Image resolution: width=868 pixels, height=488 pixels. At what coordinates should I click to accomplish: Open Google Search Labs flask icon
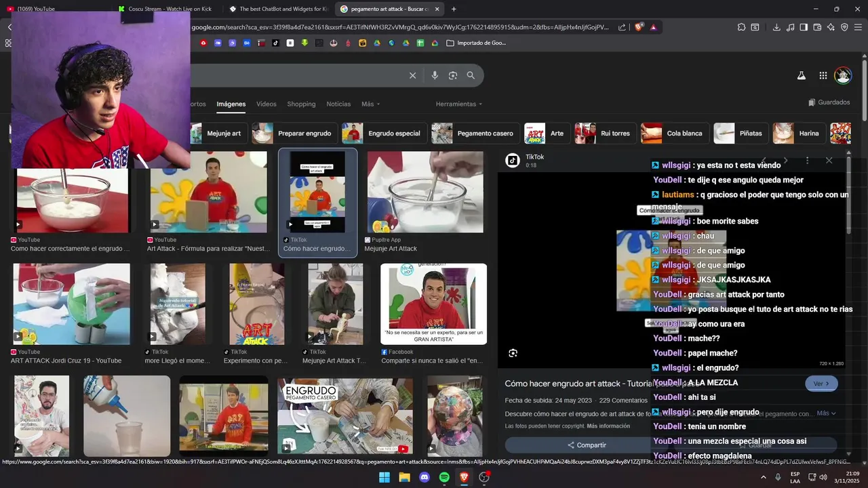802,76
